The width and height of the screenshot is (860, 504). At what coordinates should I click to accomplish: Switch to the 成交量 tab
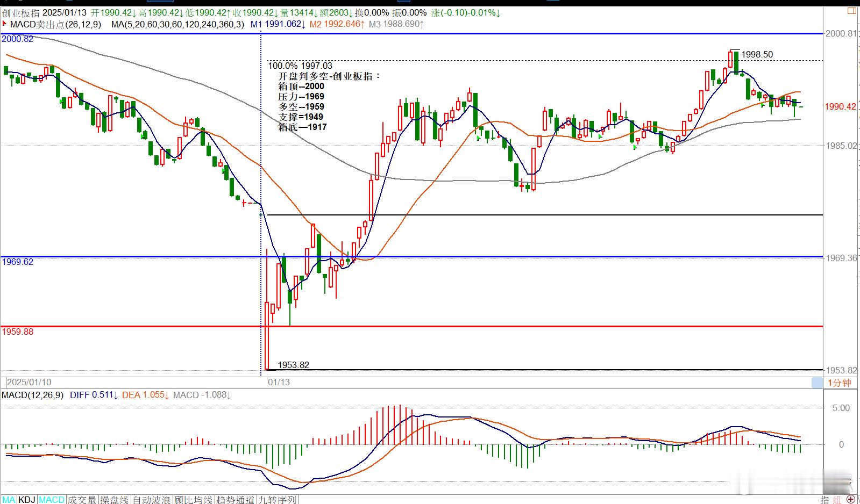tap(82, 500)
